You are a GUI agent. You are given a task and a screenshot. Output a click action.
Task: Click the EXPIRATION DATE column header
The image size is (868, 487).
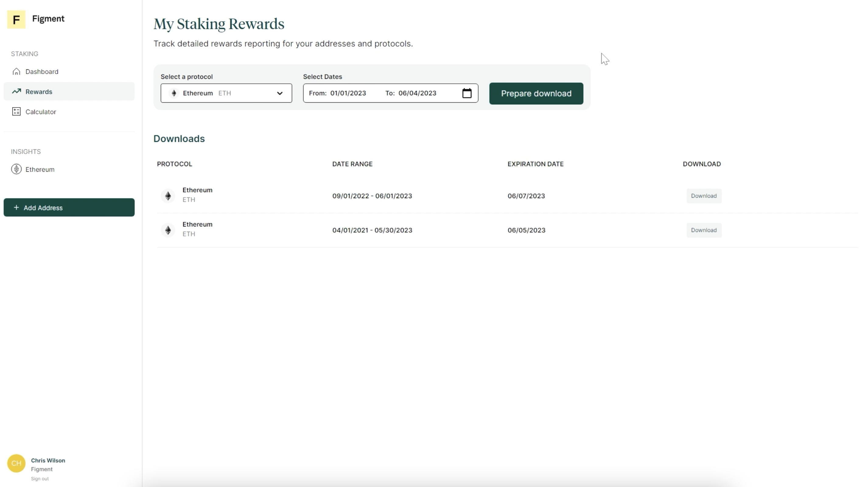pyautogui.click(x=535, y=164)
